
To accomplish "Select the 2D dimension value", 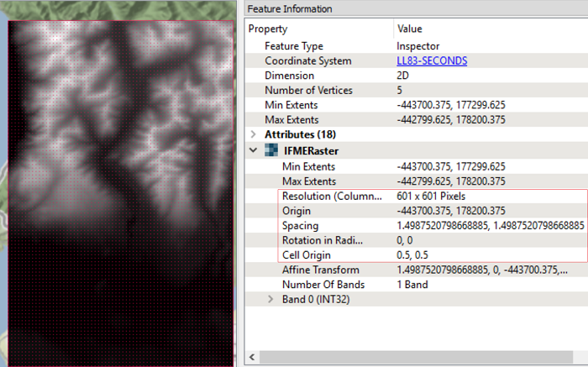I will tap(402, 76).
